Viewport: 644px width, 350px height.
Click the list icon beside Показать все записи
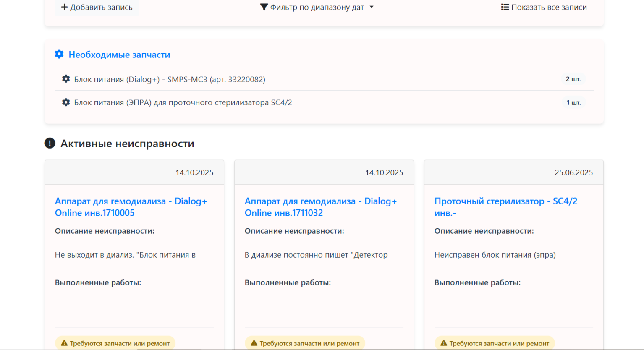pyautogui.click(x=505, y=7)
